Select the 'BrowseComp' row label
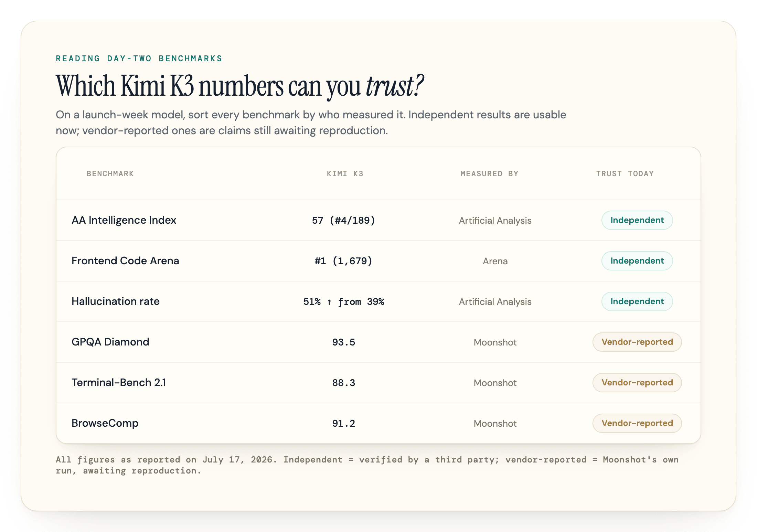757x532 pixels. (x=105, y=423)
